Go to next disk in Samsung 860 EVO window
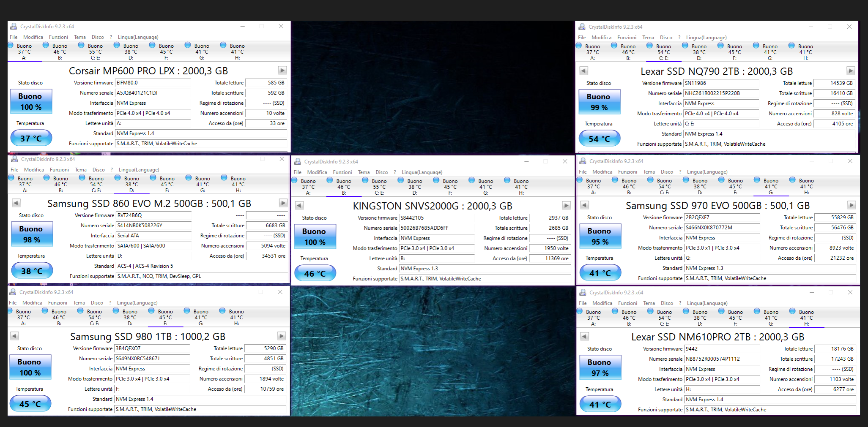The width and height of the screenshot is (868, 427). tap(283, 203)
